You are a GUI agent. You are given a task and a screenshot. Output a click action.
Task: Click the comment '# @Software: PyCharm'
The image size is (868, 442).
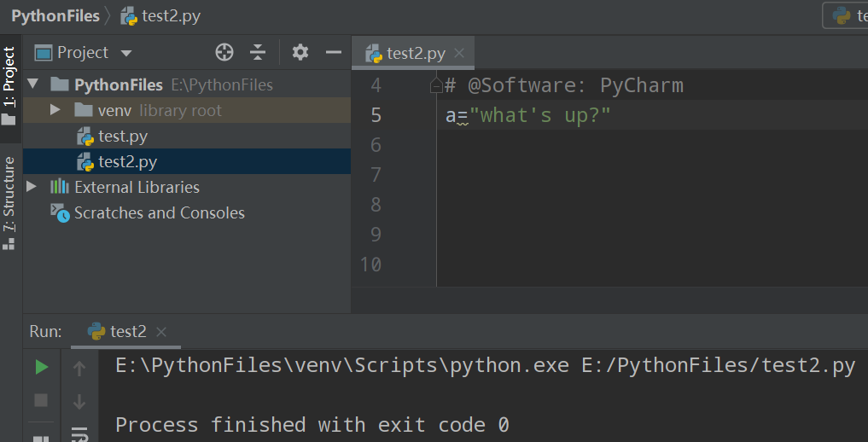tap(564, 85)
